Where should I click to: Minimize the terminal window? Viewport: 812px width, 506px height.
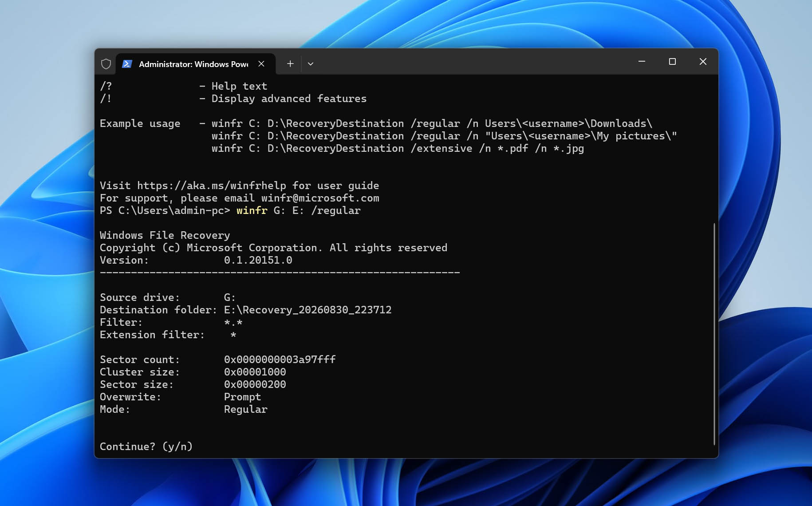coord(642,61)
